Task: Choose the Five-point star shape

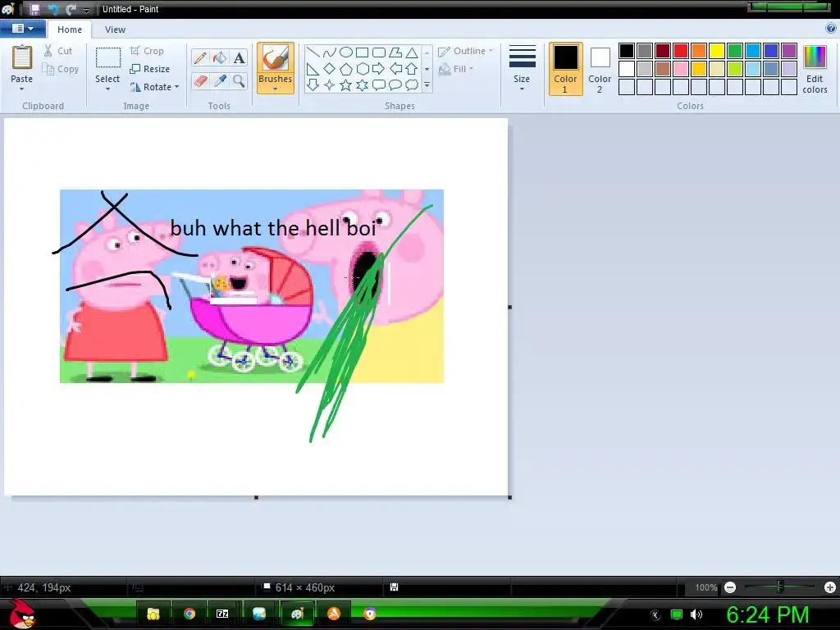Action: point(346,84)
